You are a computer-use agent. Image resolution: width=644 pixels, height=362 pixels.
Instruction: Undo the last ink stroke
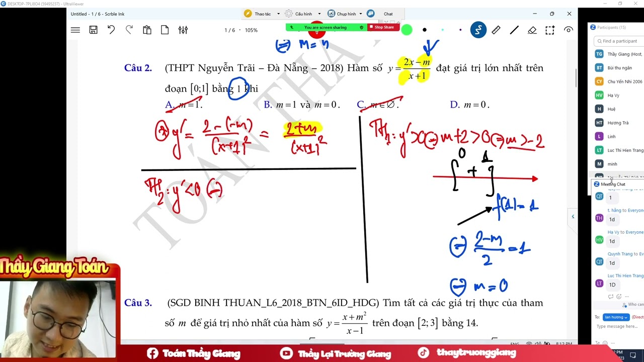(x=111, y=30)
